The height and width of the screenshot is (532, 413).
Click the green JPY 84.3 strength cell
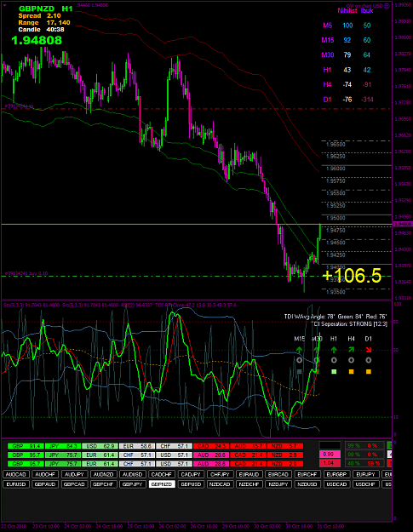[63, 446]
